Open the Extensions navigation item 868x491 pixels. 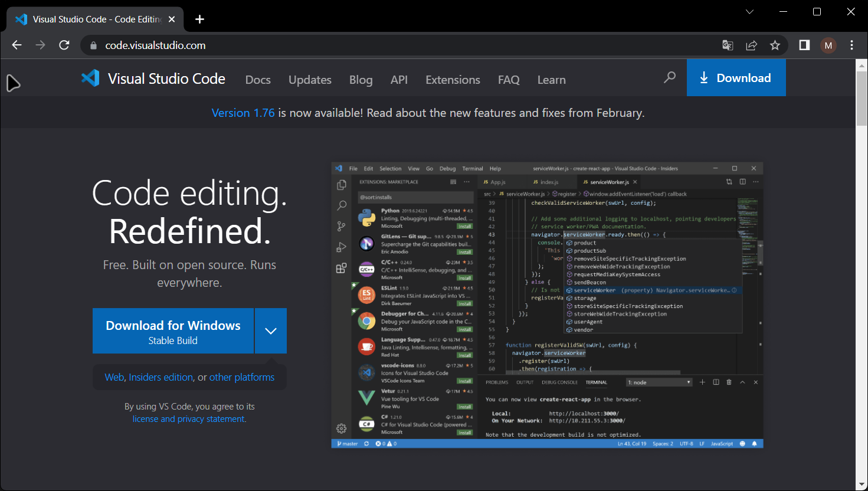pos(453,80)
